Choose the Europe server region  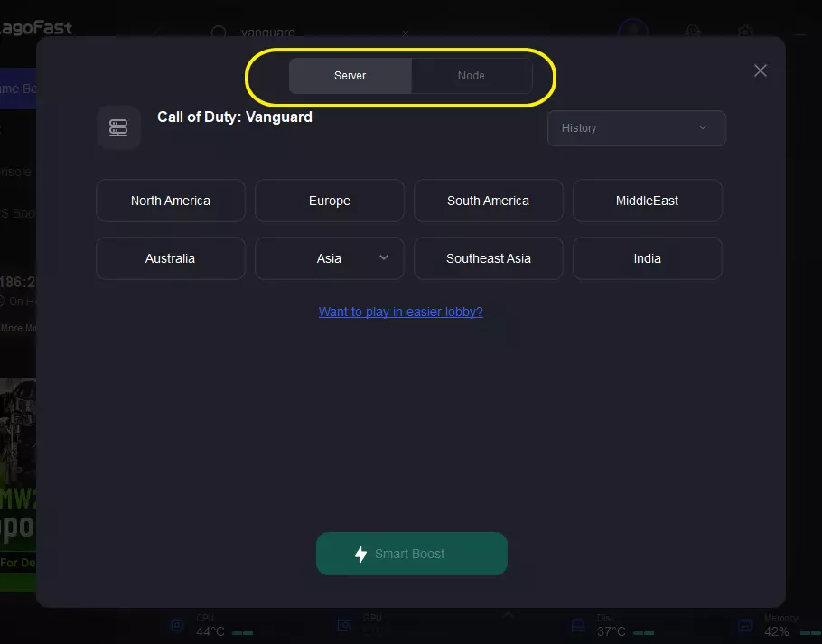pos(329,201)
